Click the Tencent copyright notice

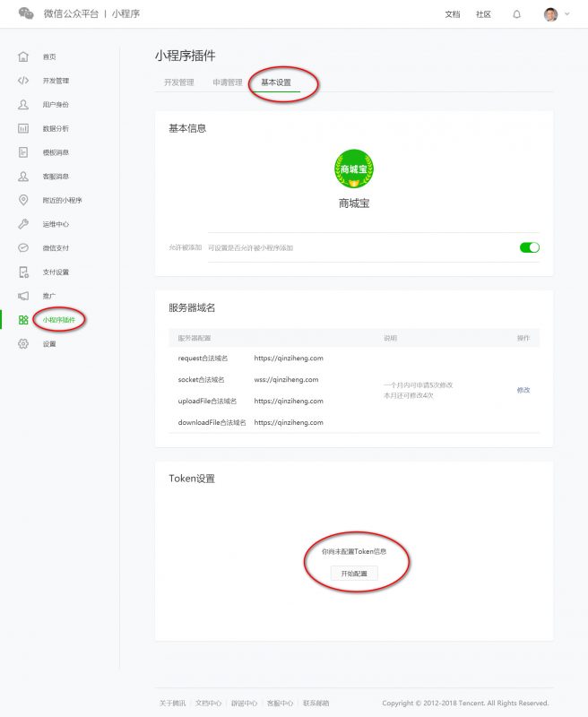point(465,704)
